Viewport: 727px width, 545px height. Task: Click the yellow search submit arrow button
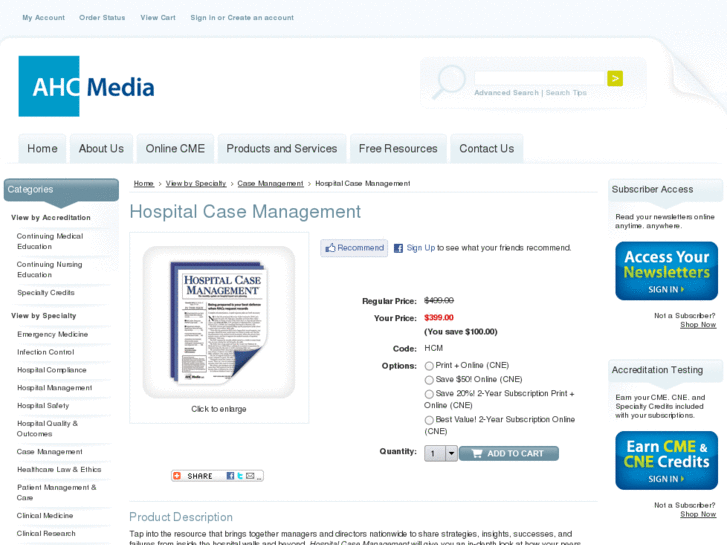(615, 78)
